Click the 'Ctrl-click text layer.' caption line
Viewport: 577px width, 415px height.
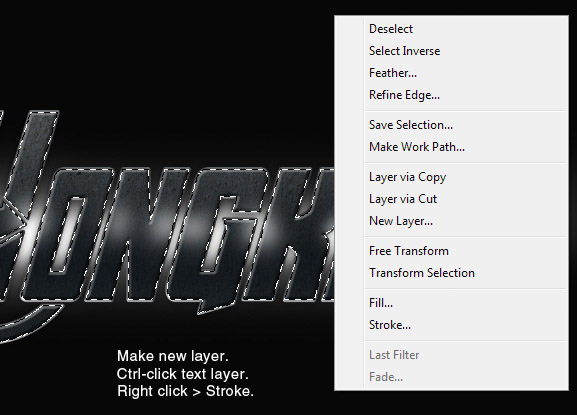tap(183, 374)
